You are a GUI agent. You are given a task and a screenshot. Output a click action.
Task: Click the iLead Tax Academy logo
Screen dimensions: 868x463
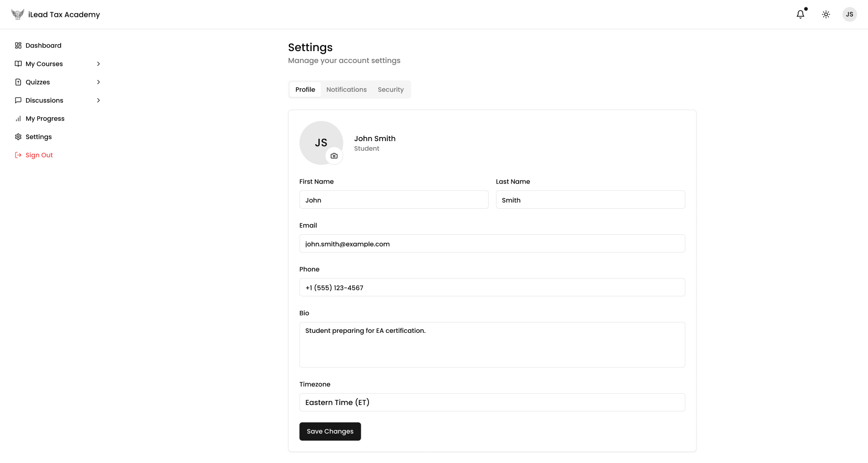55,15
